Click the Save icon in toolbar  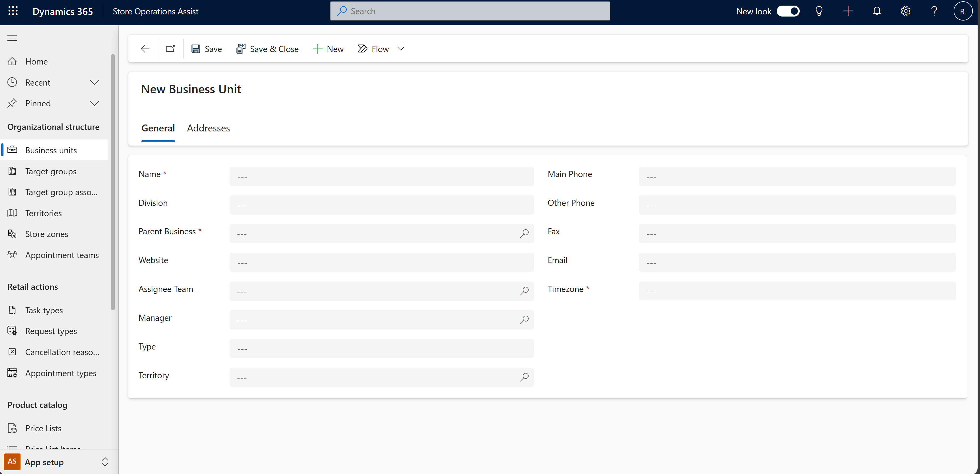(x=196, y=49)
